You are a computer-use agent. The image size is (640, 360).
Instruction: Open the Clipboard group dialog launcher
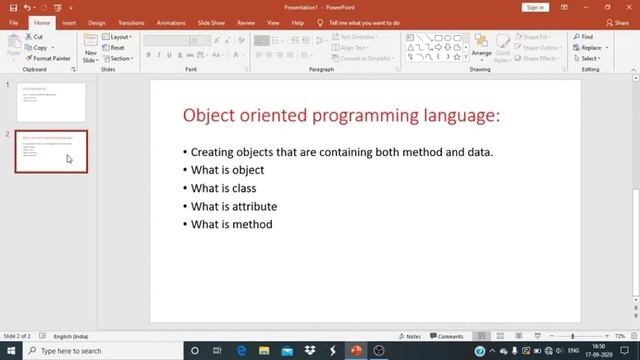point(73,69)
